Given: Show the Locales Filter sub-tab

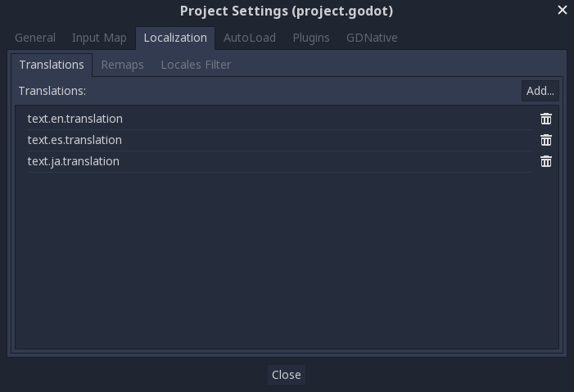Looking at the screenshot, I should (x=196, y=65).
